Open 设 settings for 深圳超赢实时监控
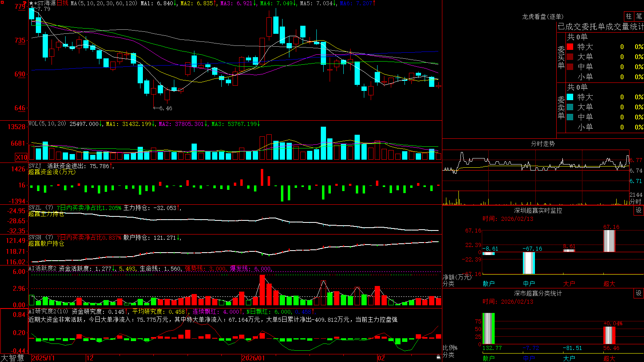This screenshot has height=362, width=644. coord(639,210)
